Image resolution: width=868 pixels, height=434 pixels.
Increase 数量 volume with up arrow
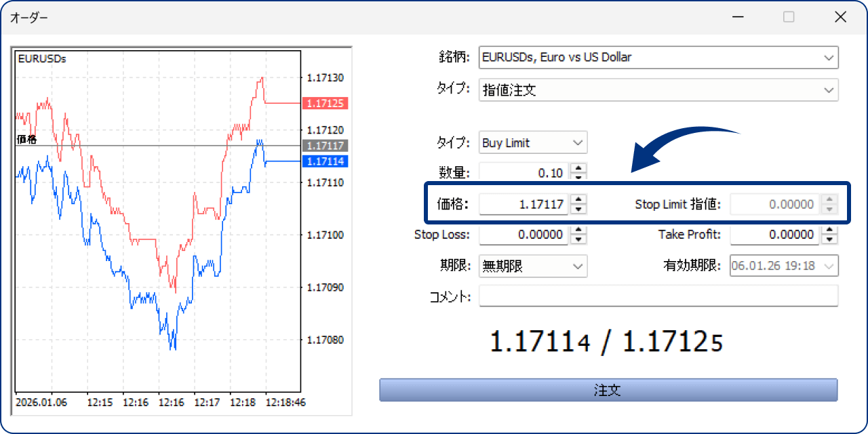coord(578,168)
